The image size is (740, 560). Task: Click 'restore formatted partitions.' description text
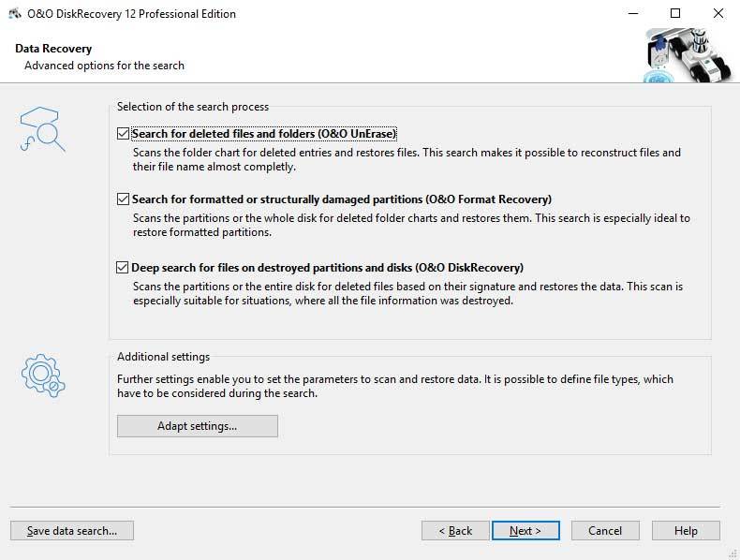pos(202,232)
